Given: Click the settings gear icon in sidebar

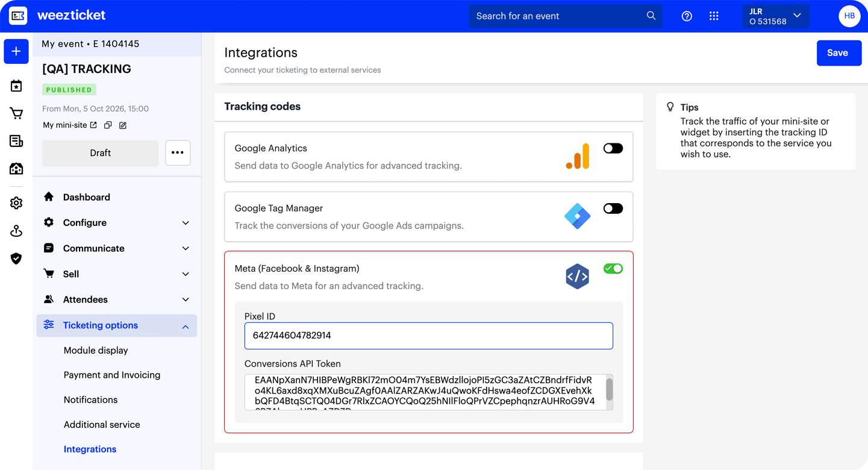Looking at the screenshot, I should point(16,203).
